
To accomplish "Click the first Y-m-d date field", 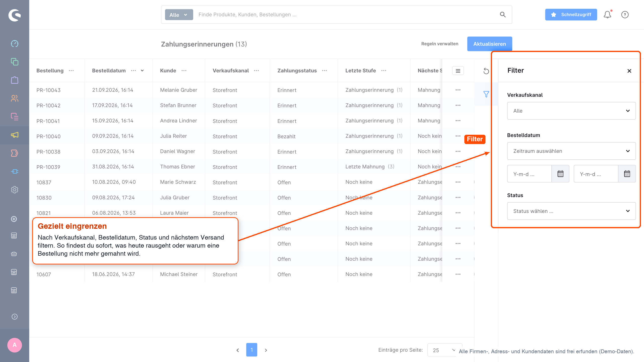I will [x=529, y=174].
